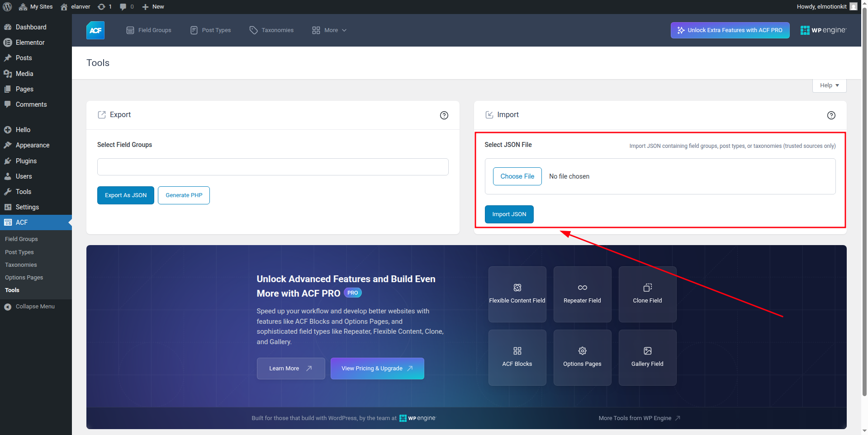
Task: Click the Gallery Field card
Action: (x=648, y=358)
